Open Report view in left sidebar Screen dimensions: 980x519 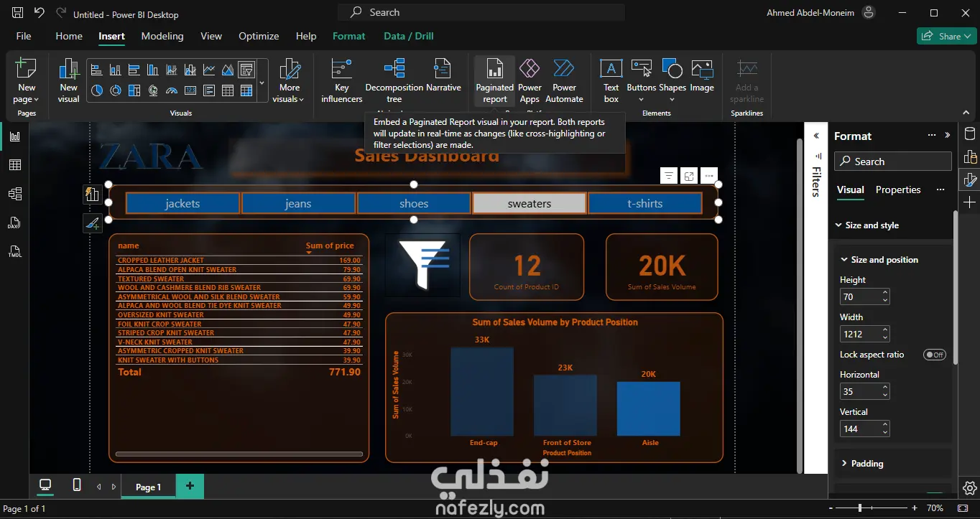15,136
